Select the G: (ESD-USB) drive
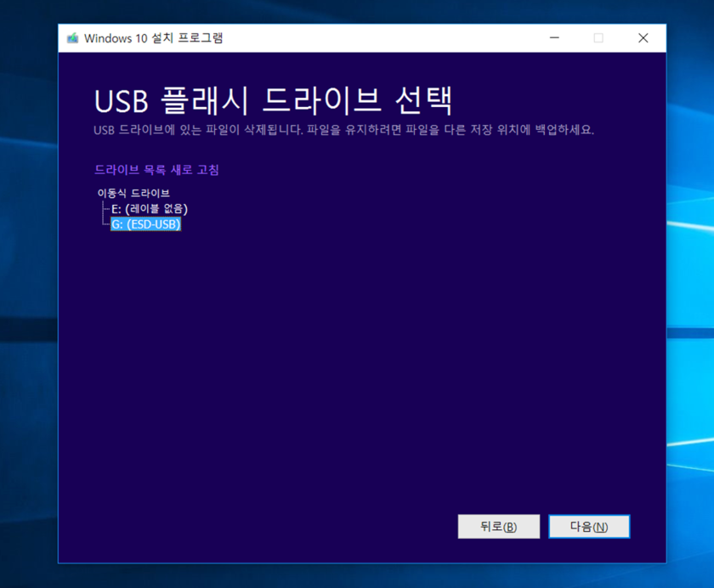 tap(145, 224)
